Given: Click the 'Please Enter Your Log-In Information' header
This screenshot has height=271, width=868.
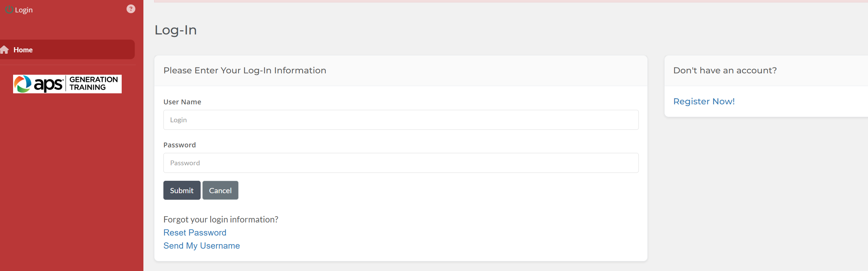Looking at the screenshot, I should click(245, 71).
